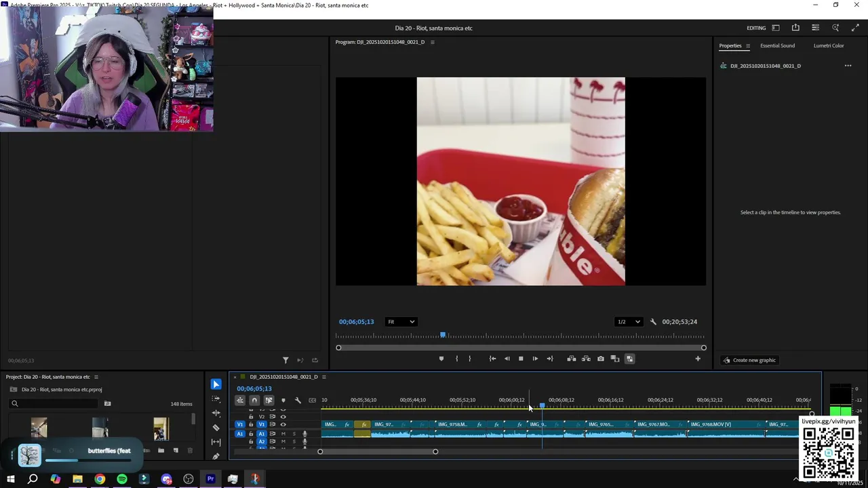Click New Bin icon in Project panel

tap(161, 450)
